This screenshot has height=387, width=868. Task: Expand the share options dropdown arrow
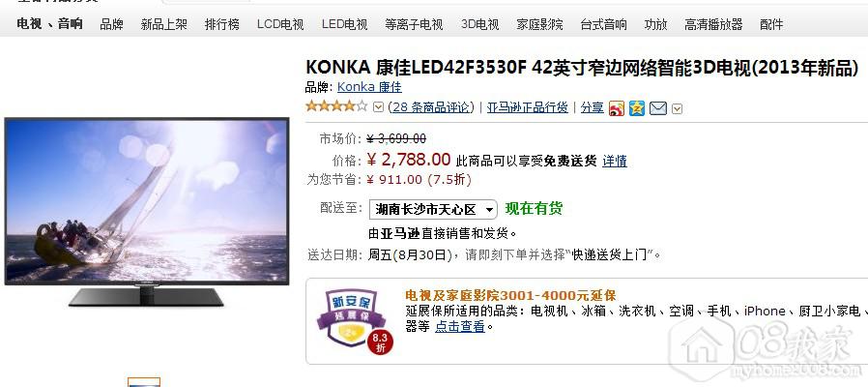point(677,108)
